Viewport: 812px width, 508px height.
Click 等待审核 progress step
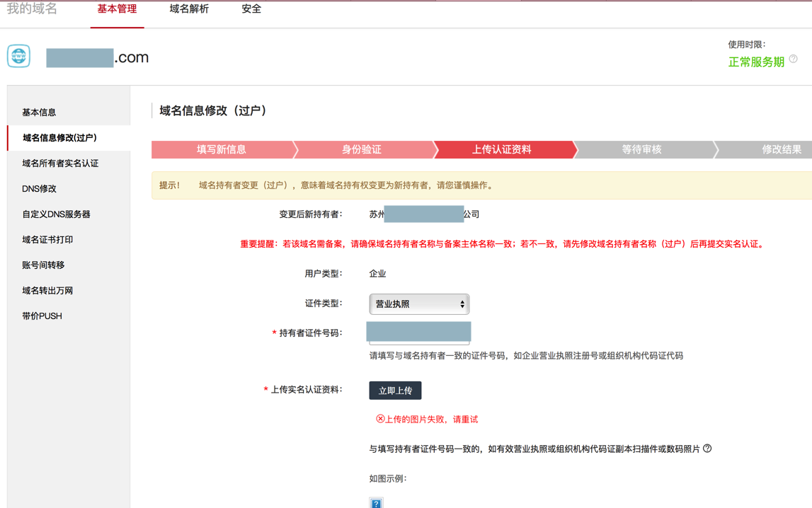[x=644, y=149]
